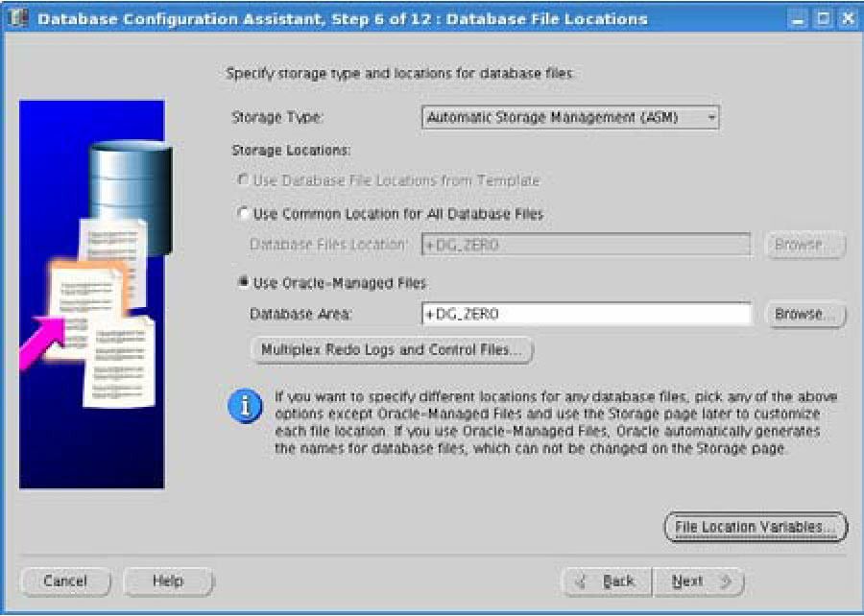
Task: Click the Database Area text field
Action: click(x=586, y=315)
